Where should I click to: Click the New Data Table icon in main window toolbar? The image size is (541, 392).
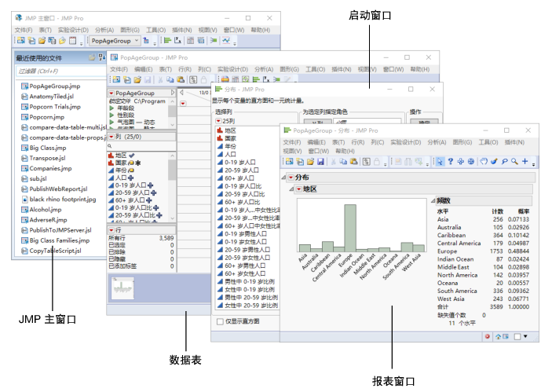21,40
